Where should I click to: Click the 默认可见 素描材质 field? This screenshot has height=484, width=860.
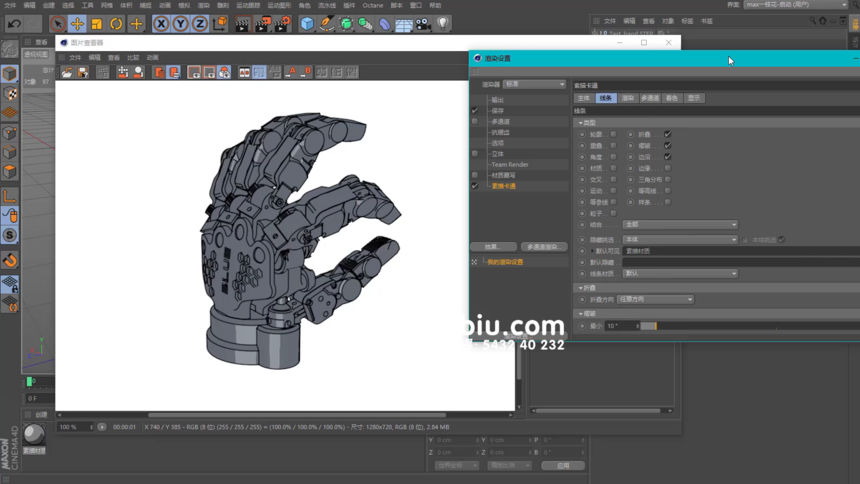click(740, 251)
